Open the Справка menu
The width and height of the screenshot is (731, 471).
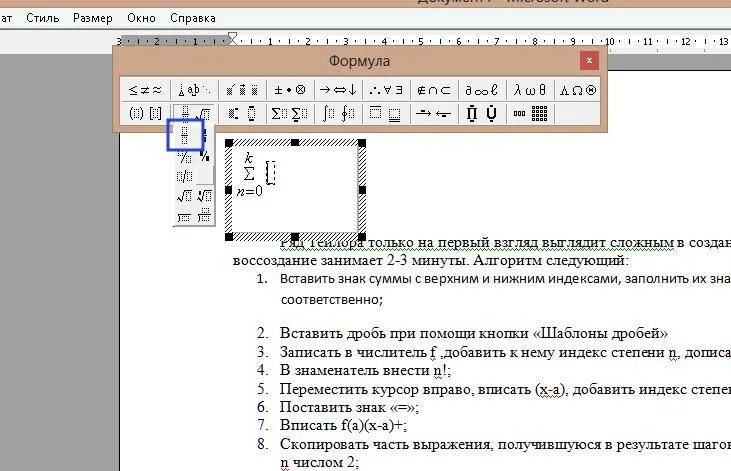click(193, 18)
